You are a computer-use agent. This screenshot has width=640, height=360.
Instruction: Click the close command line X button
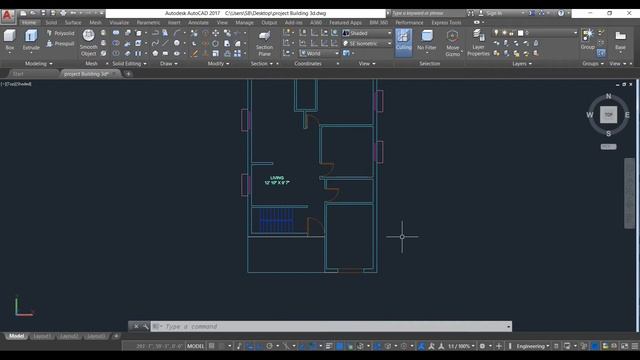pyautogui.click(x=136, y=326)
